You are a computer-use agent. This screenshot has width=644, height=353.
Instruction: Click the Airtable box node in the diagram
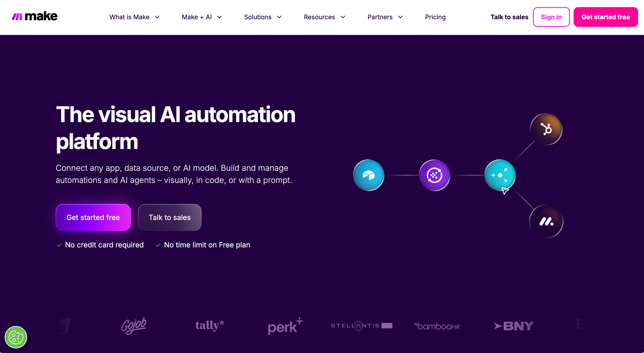369,175
